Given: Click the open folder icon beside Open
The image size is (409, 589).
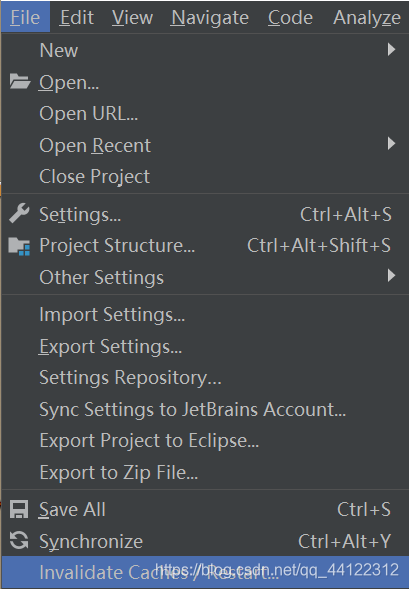Looking at the screenshot, I should click(x=20, y=82).
